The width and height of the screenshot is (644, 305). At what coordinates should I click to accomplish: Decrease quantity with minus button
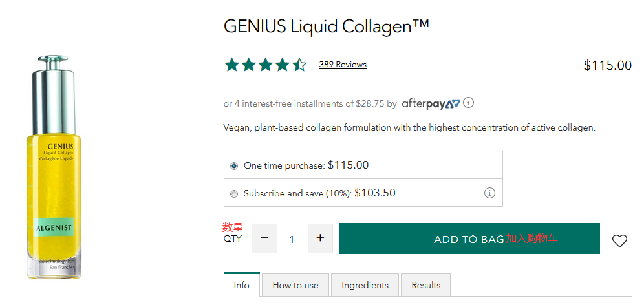click(x=264, y=238)
